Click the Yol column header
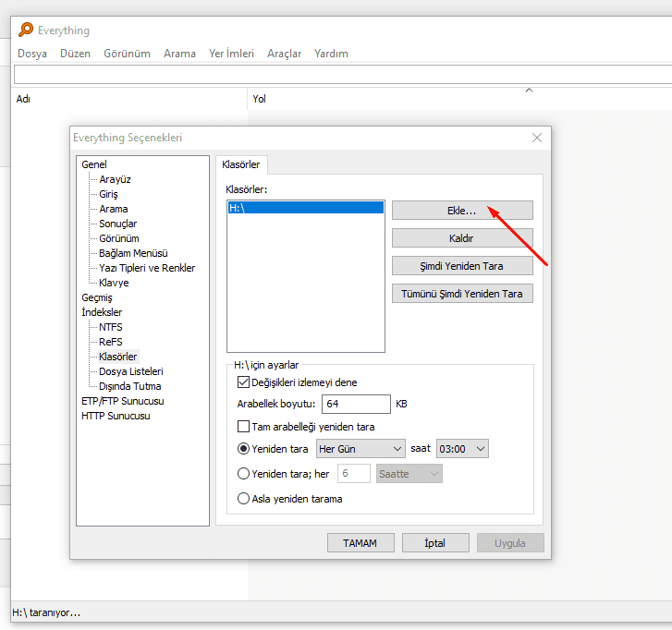This screenshot has width=672, height=630. pyautogui.click(x=459, y=99)
